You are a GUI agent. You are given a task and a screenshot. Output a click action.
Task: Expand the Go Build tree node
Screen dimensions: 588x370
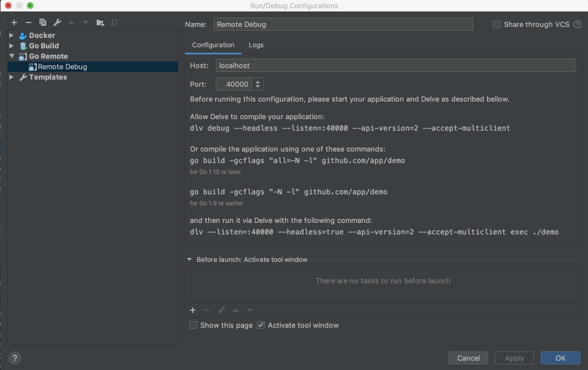(12, 46)
